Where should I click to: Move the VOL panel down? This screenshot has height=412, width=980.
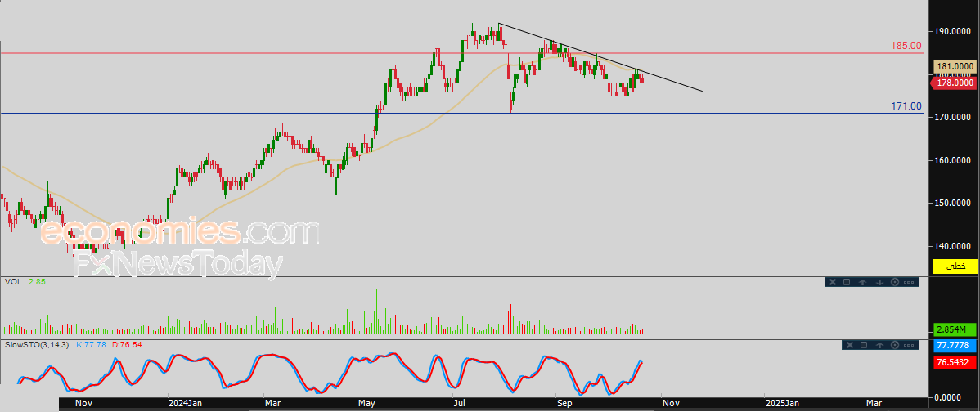point(879,282)
